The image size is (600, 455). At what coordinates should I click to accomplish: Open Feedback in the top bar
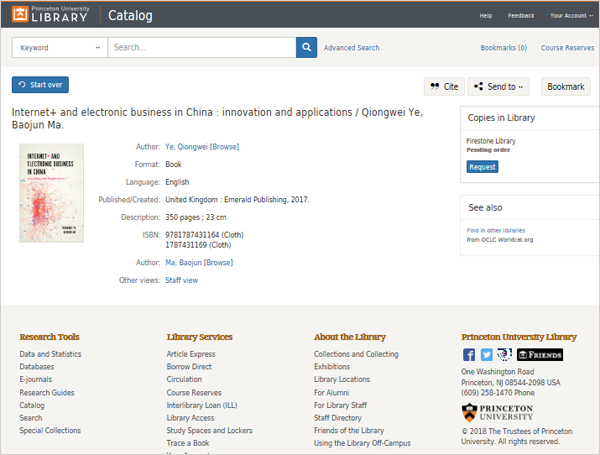[x=521, y=16]
